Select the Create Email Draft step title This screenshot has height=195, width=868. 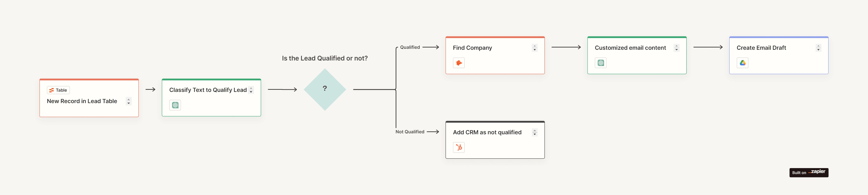pyautogui.click(x=761, y=48)
